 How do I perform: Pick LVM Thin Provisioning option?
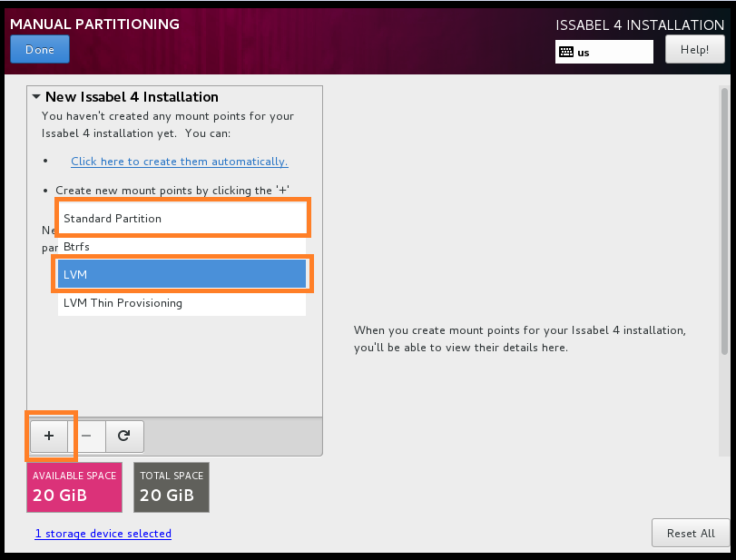[x=182, y=303]
